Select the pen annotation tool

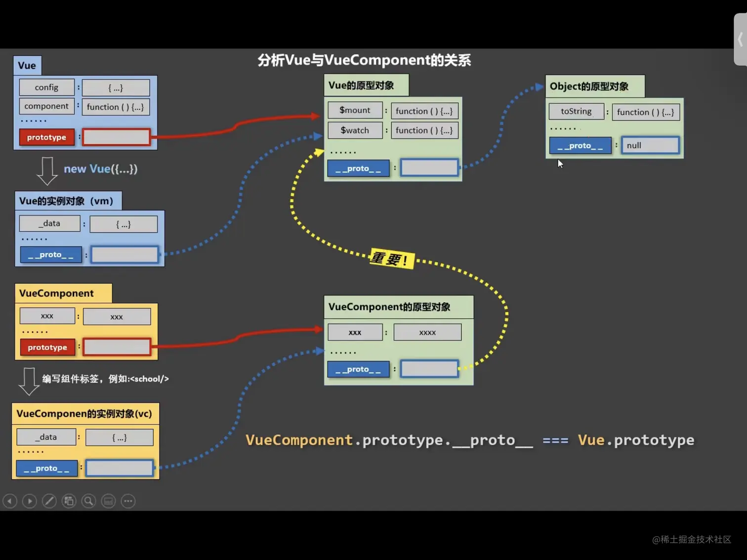(x=49, y=501)
